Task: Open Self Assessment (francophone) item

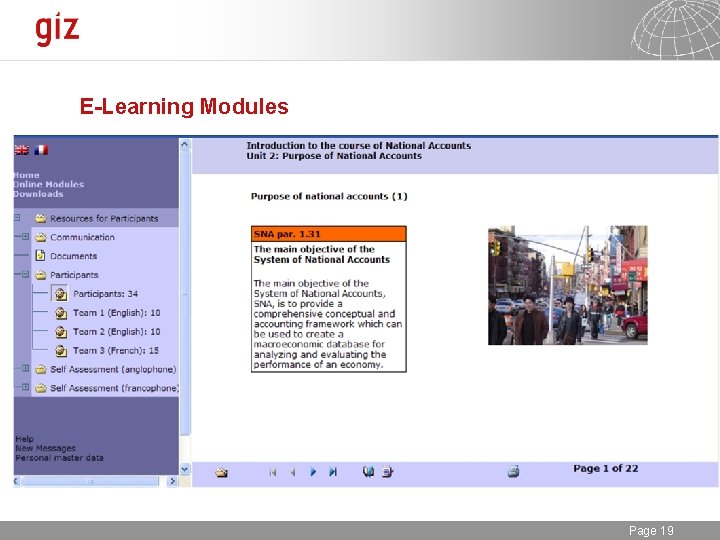Action: point(114,388)
